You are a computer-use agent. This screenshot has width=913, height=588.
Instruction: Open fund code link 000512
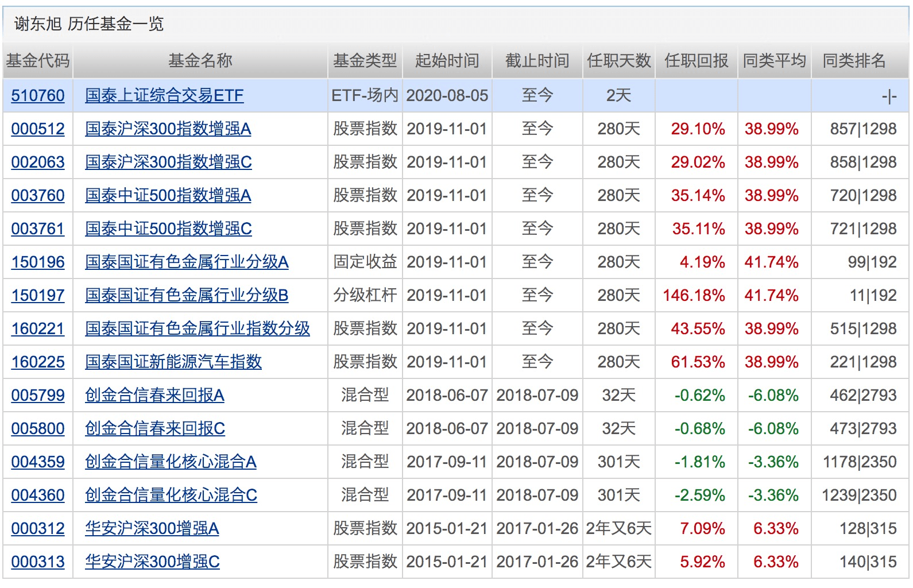38,129
